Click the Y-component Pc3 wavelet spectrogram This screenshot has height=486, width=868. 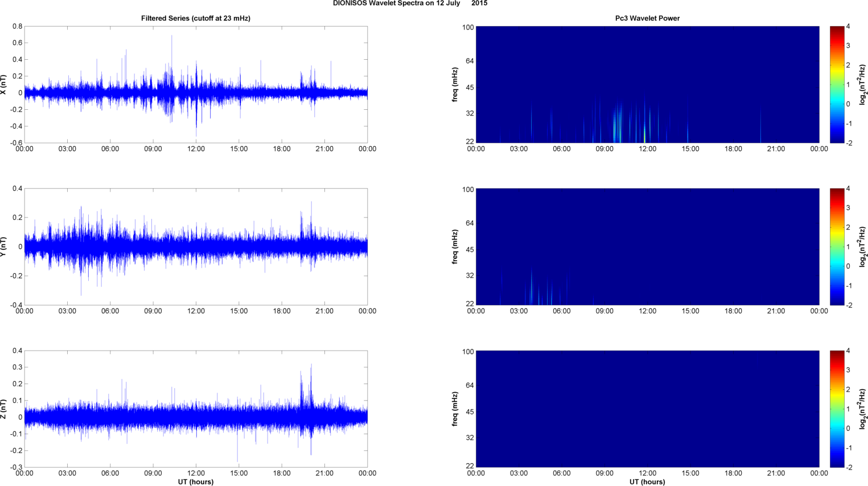tap(647, 247)
